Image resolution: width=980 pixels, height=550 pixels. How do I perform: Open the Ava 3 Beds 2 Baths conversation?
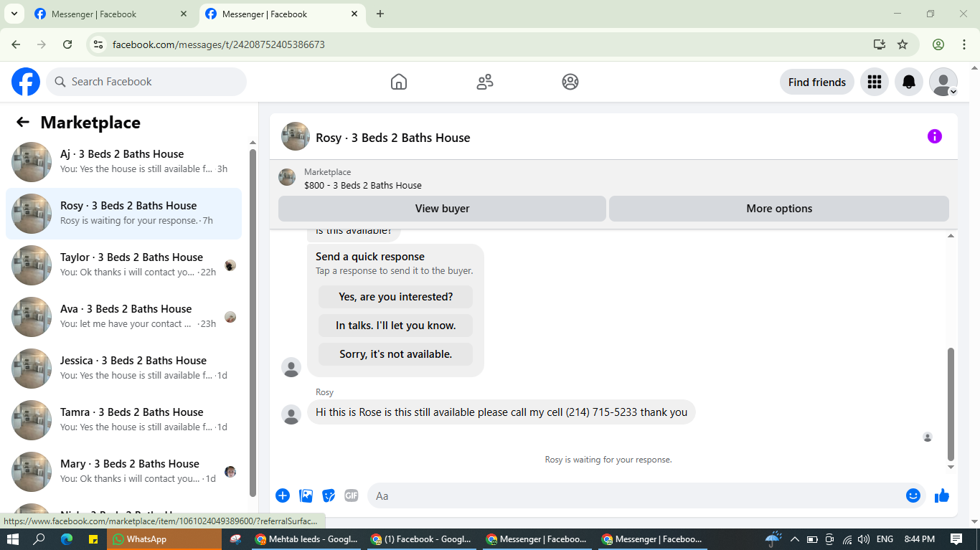123,317
